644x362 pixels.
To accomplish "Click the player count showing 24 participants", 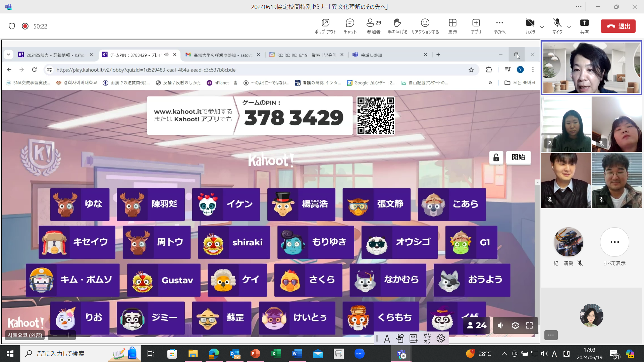I will pyautogui.click(x=476, y=325).
